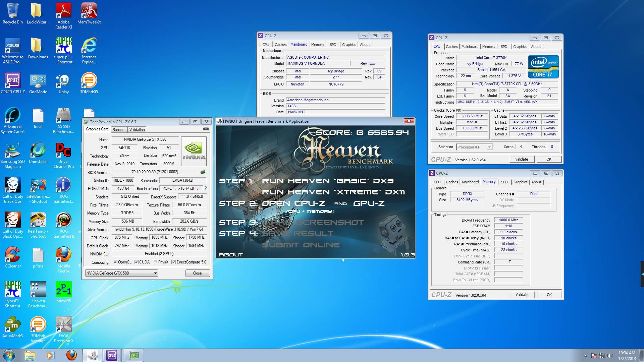The height and width of the screenshot is (362, 644).
Task: Launch the HyperPI shortcut icon
Action: pos(13,295)
